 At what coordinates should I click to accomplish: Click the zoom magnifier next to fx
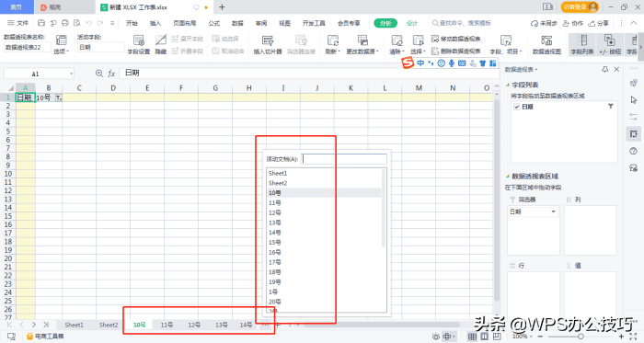(99, 74)
